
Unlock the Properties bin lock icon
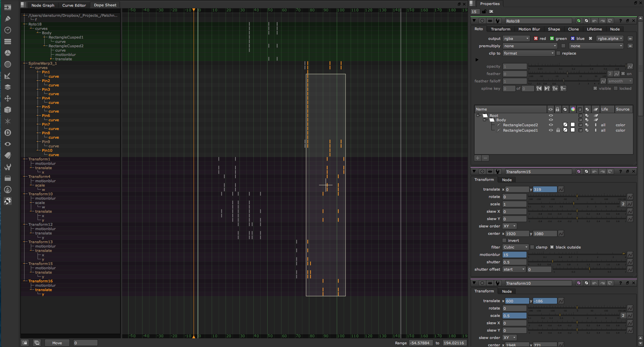point(484,11)
